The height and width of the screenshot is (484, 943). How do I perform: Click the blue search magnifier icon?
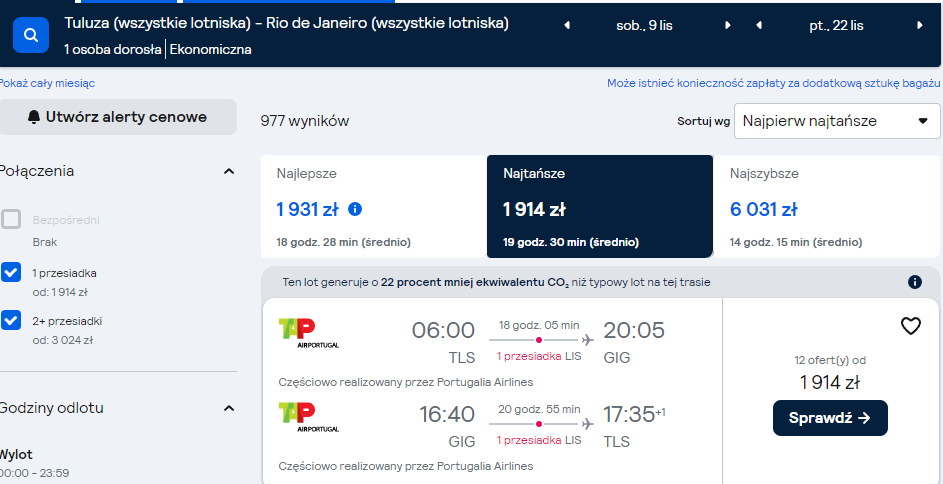[31, 35]
